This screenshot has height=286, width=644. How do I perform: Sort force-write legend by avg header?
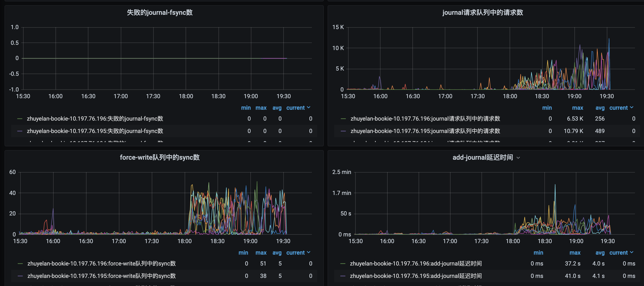pyautogui.click(x=277, y=253)
